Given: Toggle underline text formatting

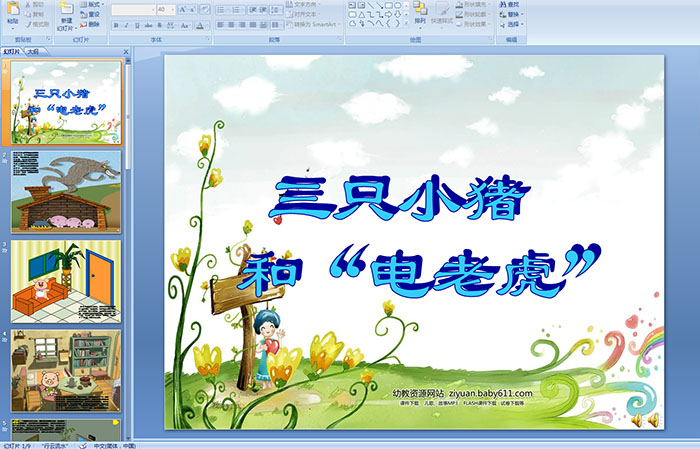Looking at the screenshot, I should coord(134,24).
